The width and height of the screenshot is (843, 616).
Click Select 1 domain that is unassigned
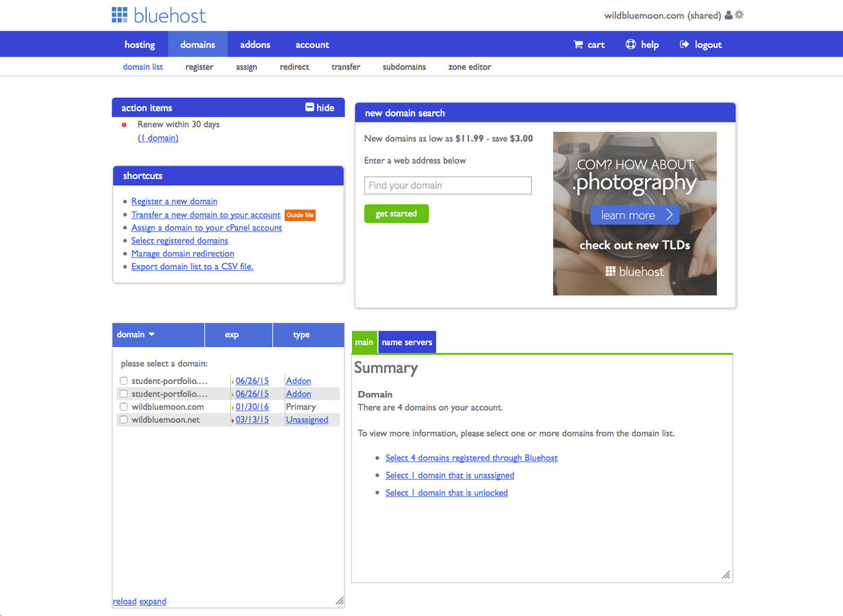click(x=450, y=475)
